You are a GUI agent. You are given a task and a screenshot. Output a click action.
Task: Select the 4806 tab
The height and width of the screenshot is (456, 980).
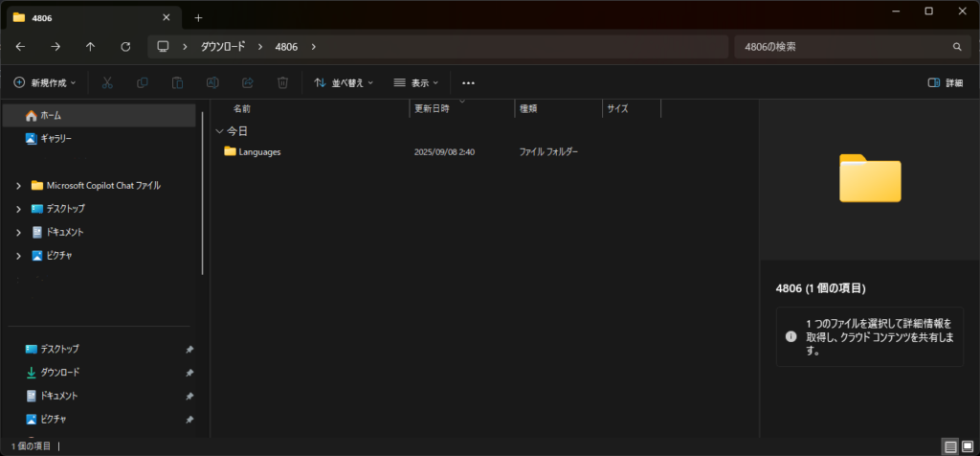click(x=95, y=17)
